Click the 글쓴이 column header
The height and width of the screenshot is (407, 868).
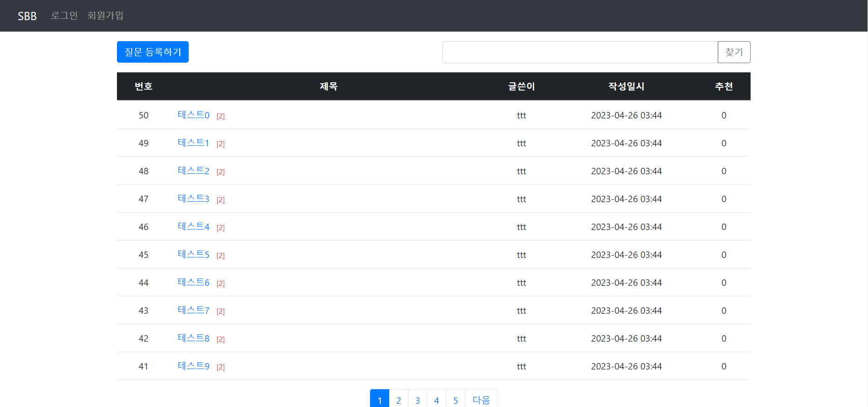[521, 86]
